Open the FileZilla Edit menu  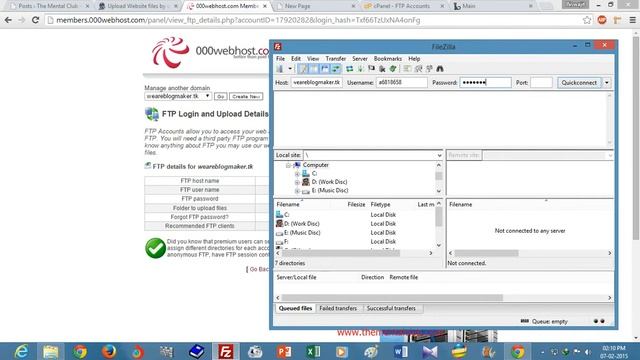click(296, 59)
